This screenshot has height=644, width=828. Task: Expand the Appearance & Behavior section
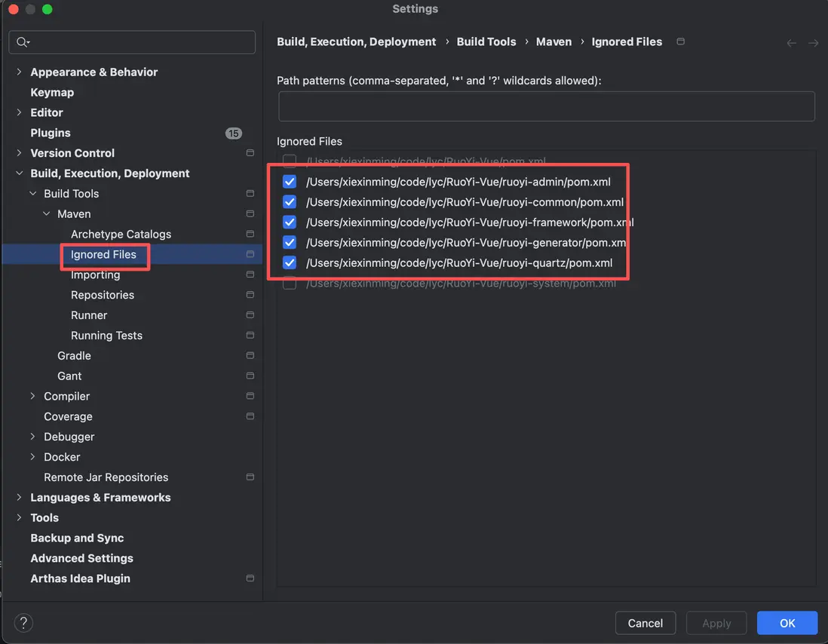[20, 72]
